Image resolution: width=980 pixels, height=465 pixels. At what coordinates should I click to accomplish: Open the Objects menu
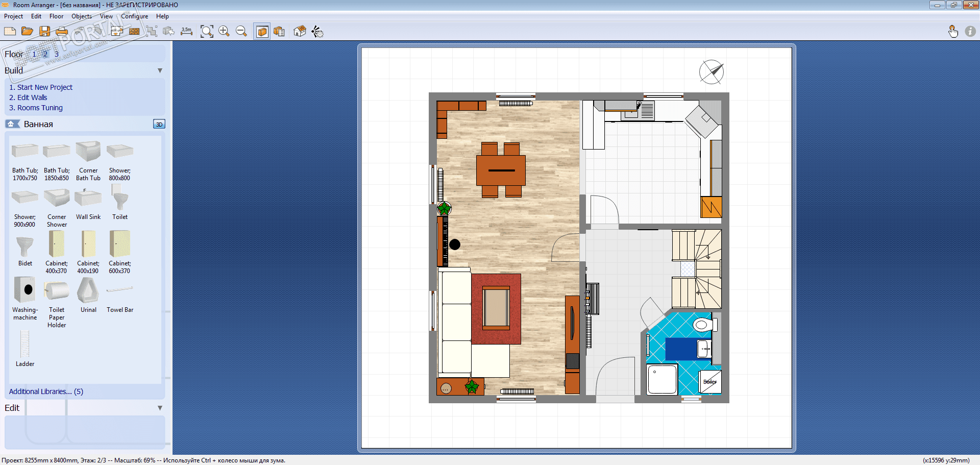82,16
